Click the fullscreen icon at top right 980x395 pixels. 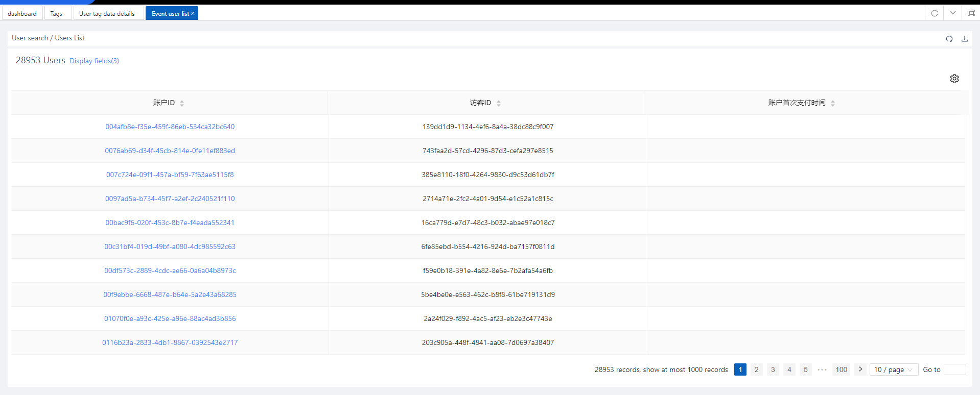point(971,13)
